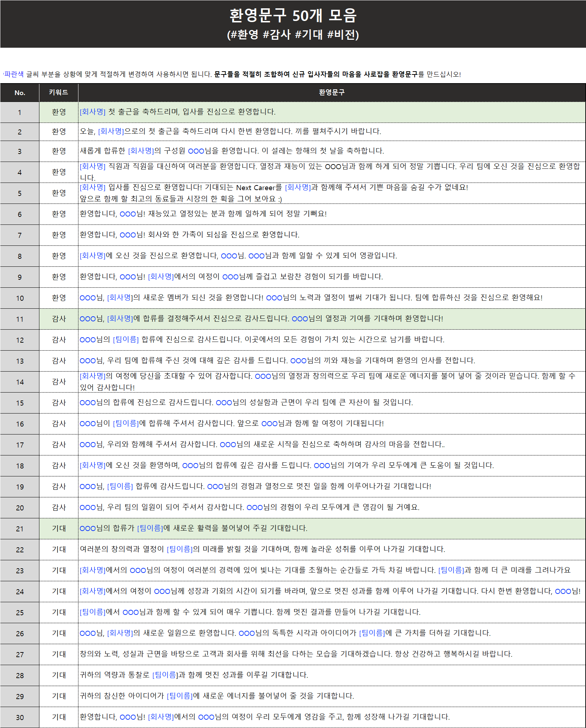The height and width of the screenshot is (728, 586).
Task: Click the '환영' keyword cell in row 5
Action: coord(59,193)
